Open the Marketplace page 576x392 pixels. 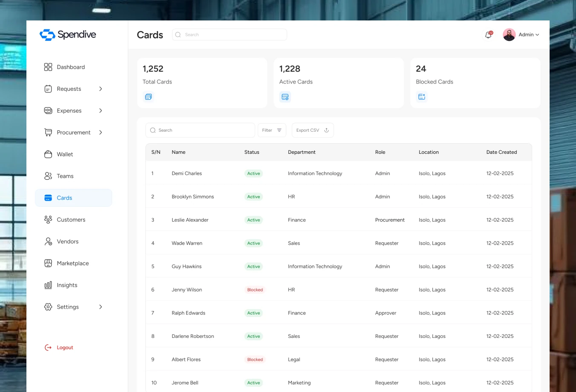coord(73,263)
